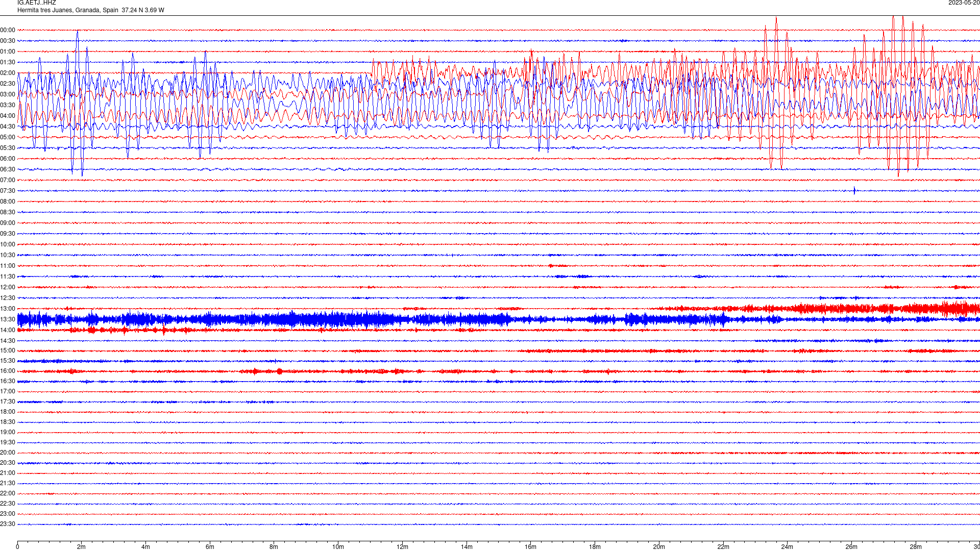Screen dimensions: 980x551
Task: Click the 14m tick on time axis
Action: [x=467, y=547]
